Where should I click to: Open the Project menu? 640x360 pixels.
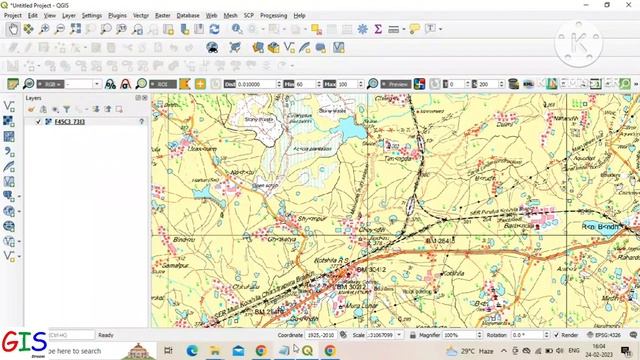coord(13,16)
